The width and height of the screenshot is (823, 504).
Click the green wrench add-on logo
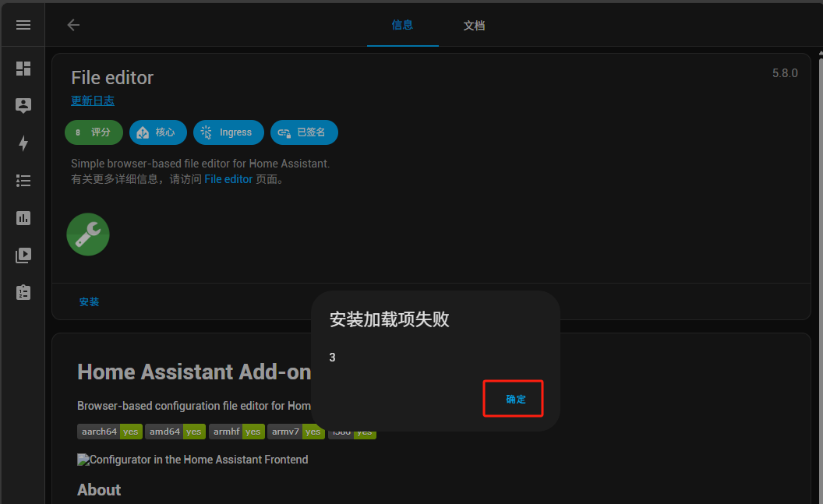pos(88,234)
